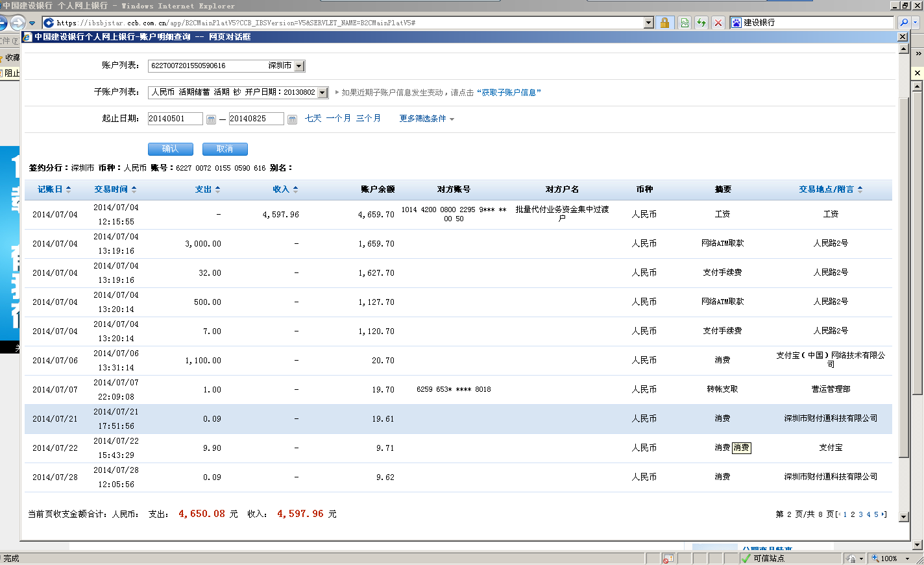Expand 更多筛选条件 filter options
The width and height of the screenshot is (924, 565).
coord(426,119)
